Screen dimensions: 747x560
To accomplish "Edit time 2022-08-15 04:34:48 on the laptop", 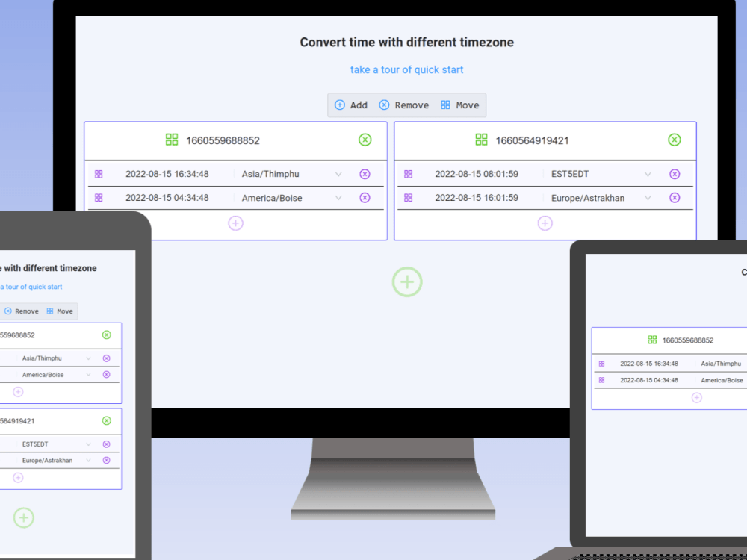I will [x=649, y=380].
